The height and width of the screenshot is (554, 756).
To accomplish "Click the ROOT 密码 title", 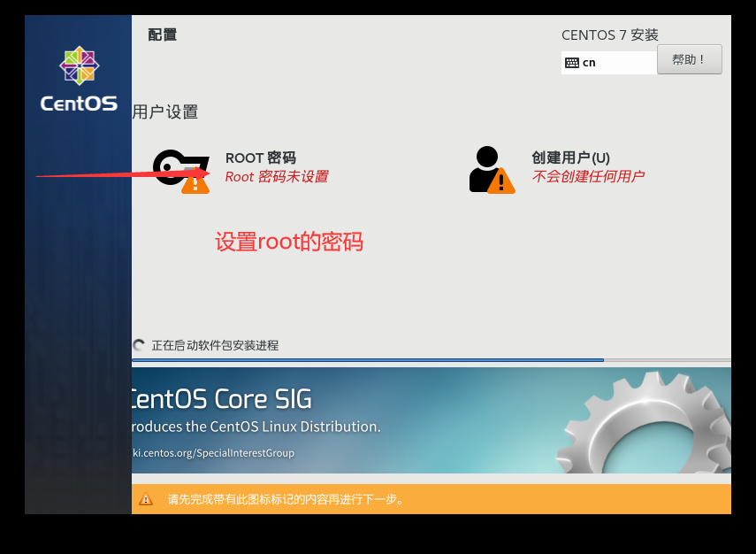I will click(x=261, y=158).
